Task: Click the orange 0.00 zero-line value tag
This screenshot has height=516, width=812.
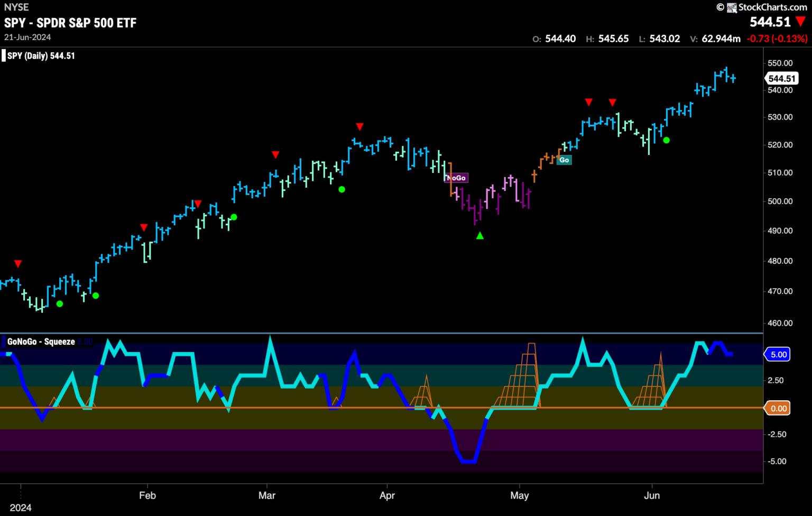Action: tap(779, 408)
